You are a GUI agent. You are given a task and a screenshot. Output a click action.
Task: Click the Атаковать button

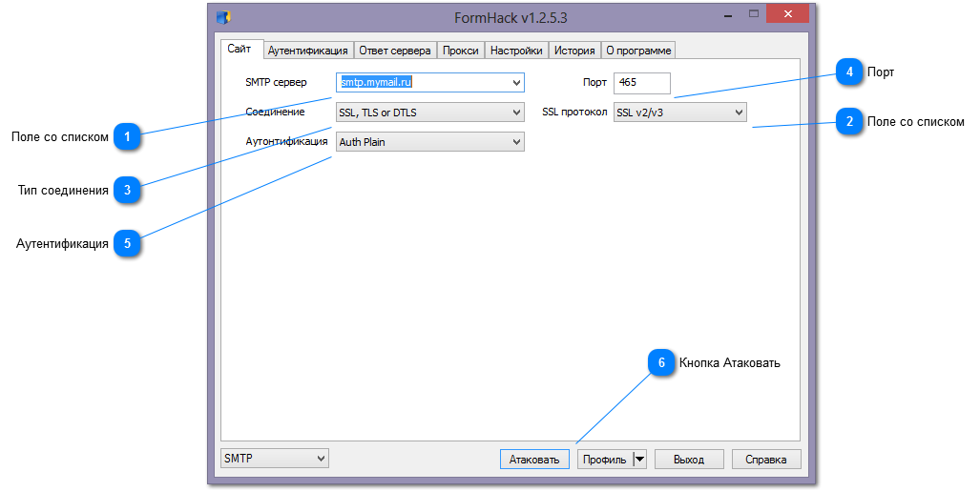(x=534, y=459)
